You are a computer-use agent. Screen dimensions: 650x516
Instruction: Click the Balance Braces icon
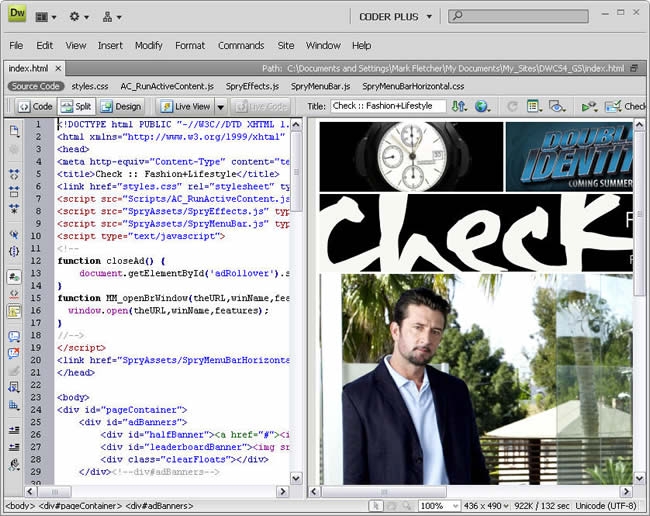click(x=14, y=251)
